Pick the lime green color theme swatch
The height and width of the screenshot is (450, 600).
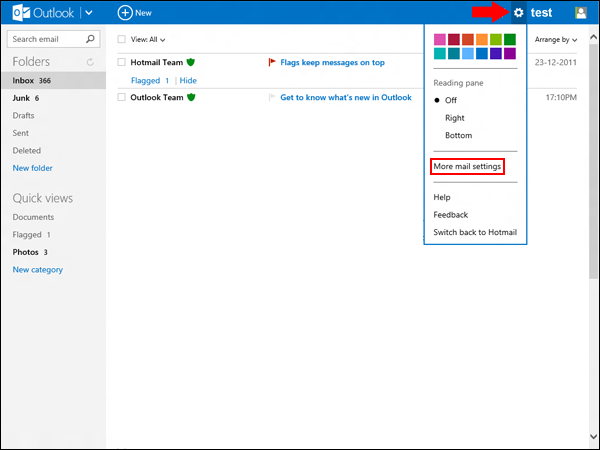click(x=496, y=39)
